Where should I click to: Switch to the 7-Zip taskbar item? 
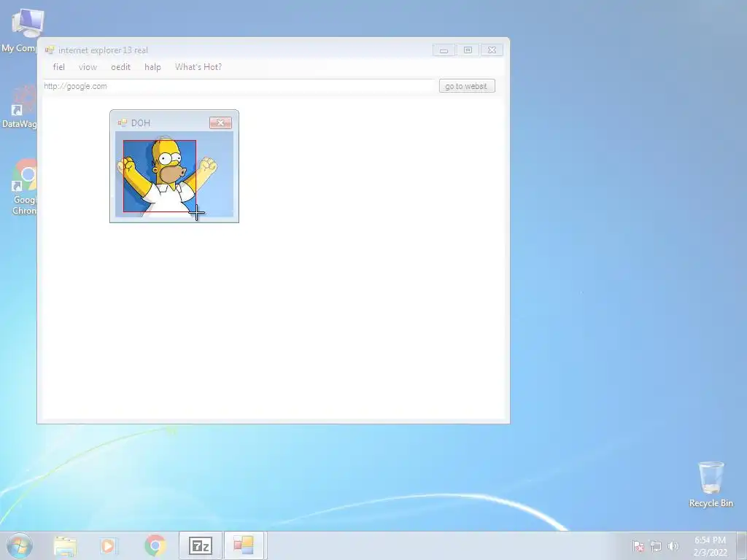pos(201,545)
